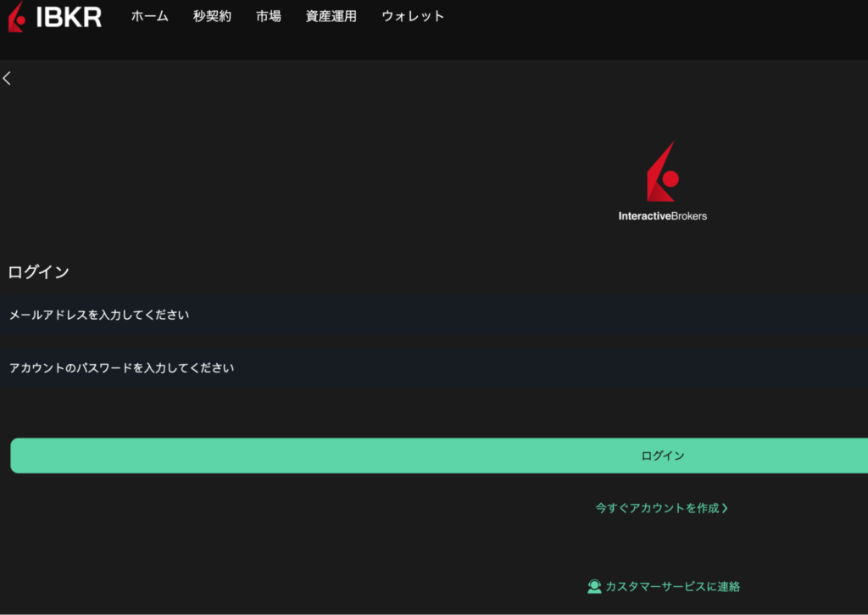The image size is (868, 615).
Task: Click the IBKR logo in header
Action: click(55, 17)
